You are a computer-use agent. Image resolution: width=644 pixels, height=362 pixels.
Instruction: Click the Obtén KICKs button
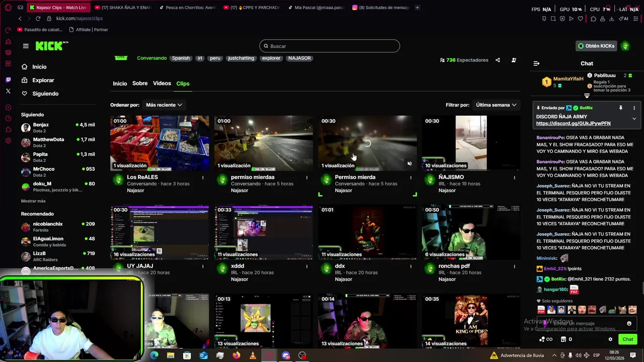(596, 46)
